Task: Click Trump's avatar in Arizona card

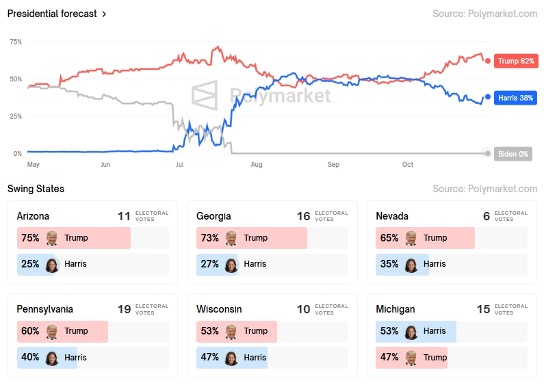Action: 52,238
